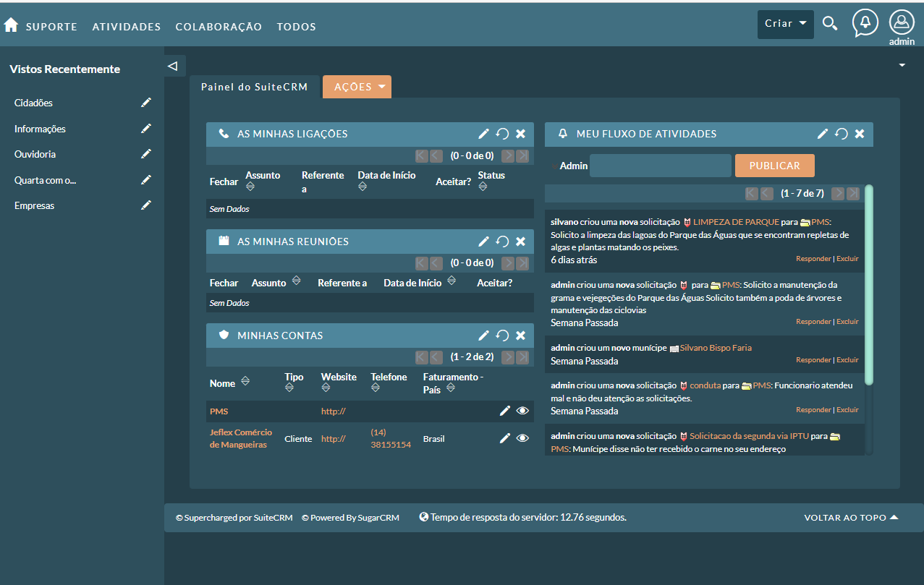
Task: Click Excluir on the Silvano Bispo Faria post
Action: (x=847, y=360)
